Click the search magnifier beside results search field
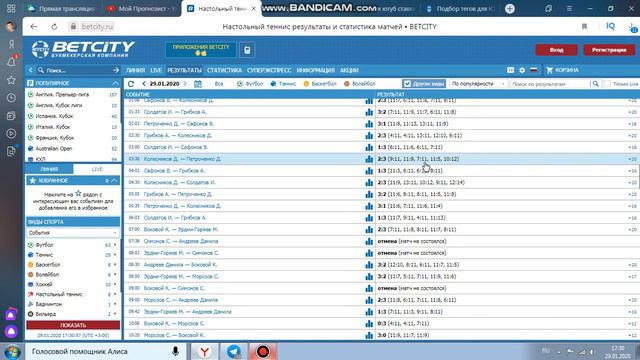Viewport: 640px width, 360px height. (x=596, y=84)
